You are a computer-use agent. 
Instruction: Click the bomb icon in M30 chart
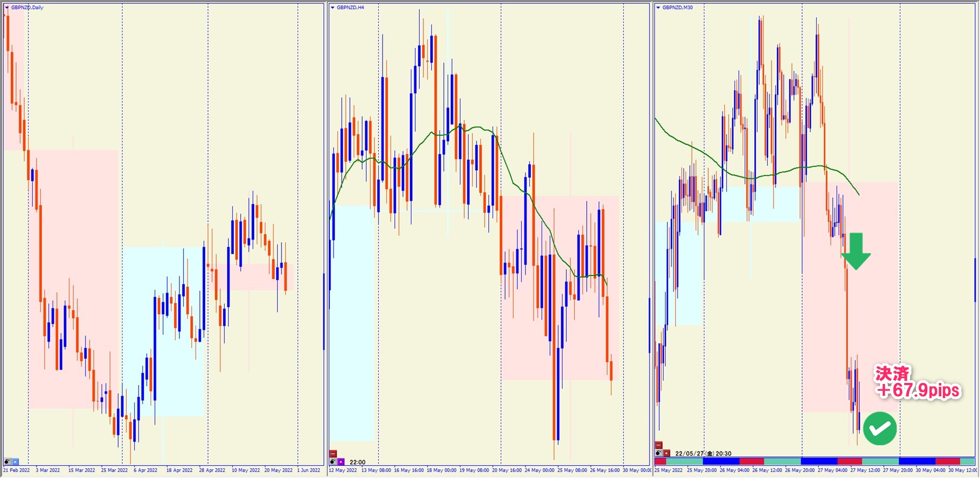659,453
